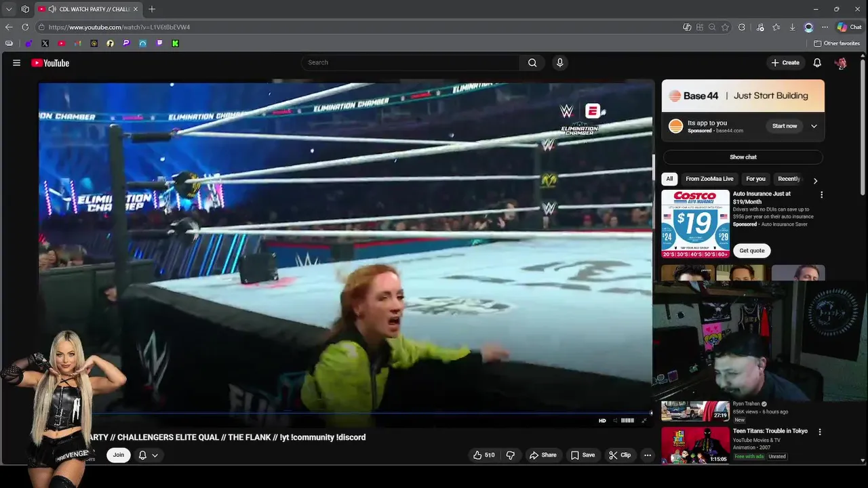Open the Twitch bookmark in favorites bar

159,43
